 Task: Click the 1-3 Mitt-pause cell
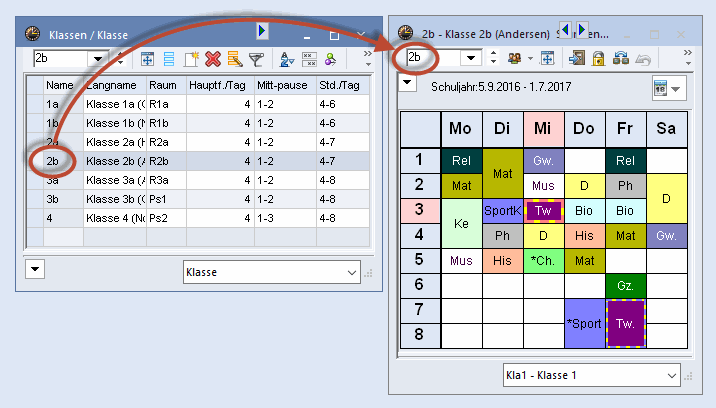(x=285, y=218)
